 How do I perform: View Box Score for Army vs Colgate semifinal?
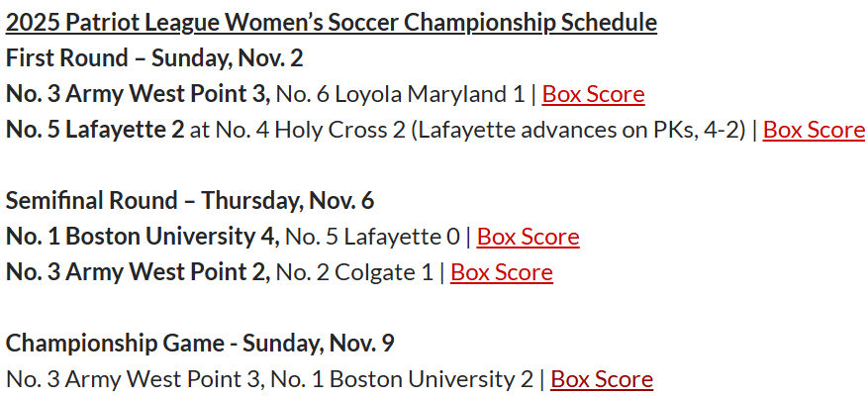(x=501, y=272)
